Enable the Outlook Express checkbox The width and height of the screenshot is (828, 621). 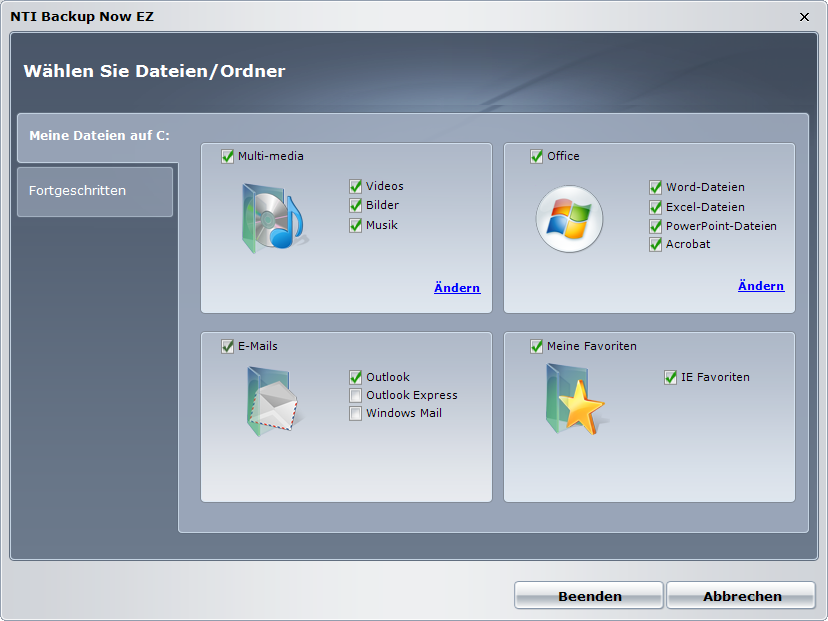[x=355, y=396]
